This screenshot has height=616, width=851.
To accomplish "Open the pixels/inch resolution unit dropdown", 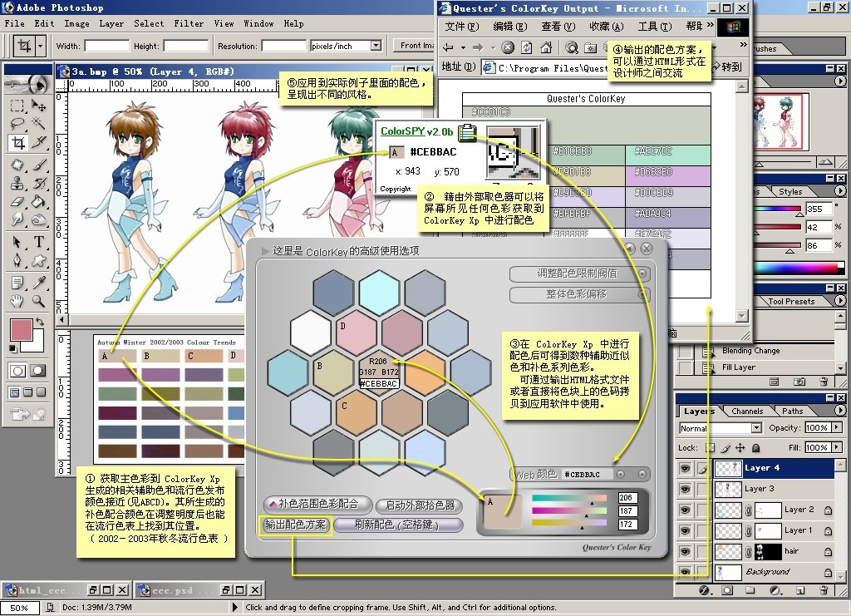I will (x=376, y=46).
